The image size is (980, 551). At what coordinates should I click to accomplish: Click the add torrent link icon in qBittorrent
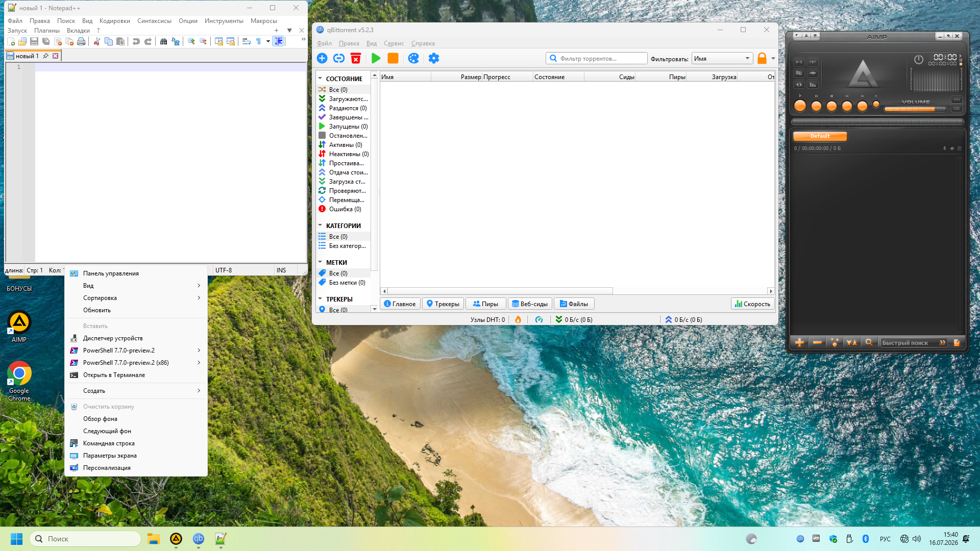339,58
